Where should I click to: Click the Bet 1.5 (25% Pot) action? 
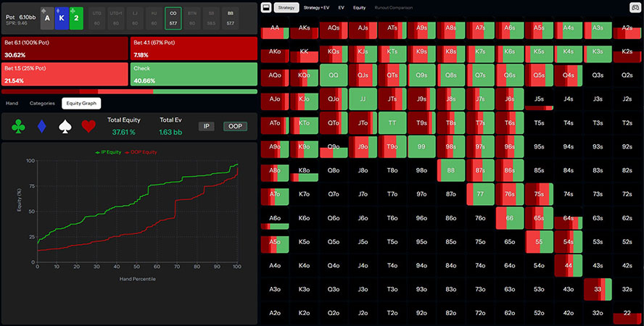tap(65, 75)
